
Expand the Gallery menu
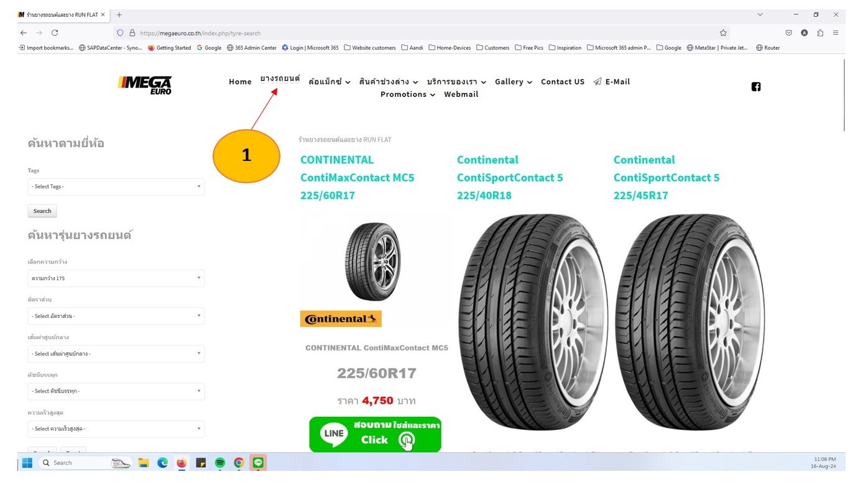(x=514, y=82)
